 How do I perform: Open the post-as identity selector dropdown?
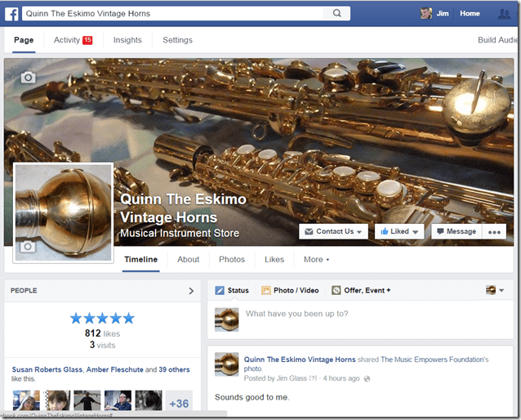pos(494,290)
